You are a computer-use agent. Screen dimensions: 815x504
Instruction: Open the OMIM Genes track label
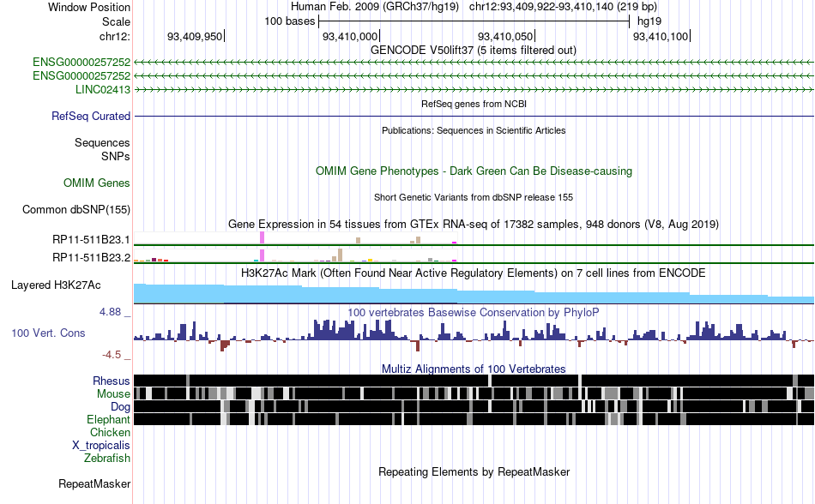(97, 183)
